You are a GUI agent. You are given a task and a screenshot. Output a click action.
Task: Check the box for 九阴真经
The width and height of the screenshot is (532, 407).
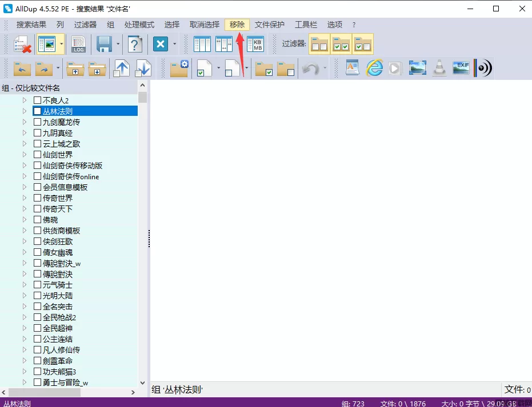coord(38,133)
